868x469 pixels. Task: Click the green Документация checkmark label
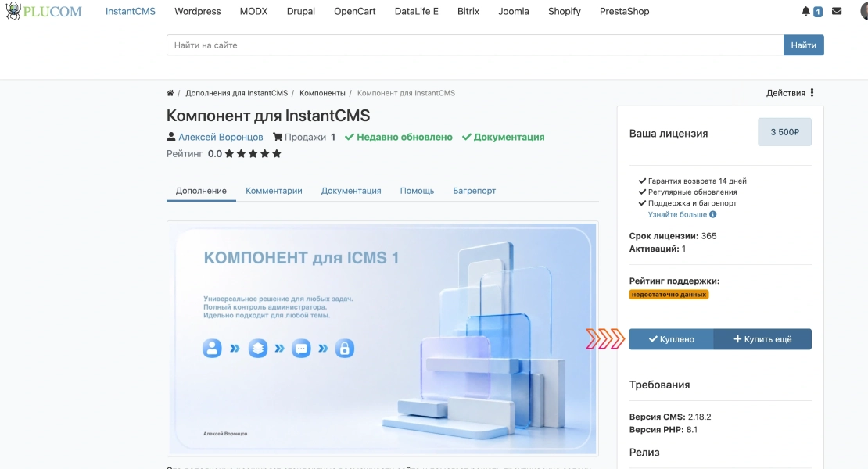pos(503,137)
